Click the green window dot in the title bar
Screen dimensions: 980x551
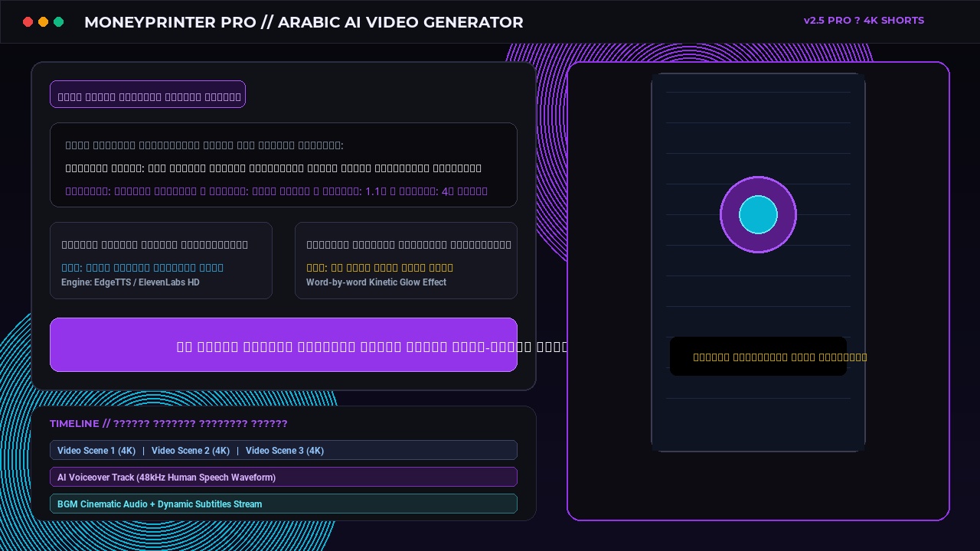tap(59, 22)
